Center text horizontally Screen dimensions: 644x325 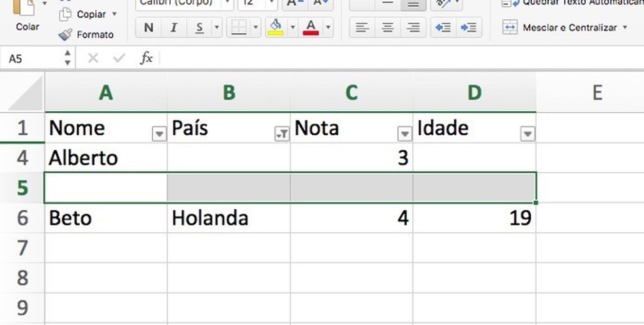tap(387, 27)
